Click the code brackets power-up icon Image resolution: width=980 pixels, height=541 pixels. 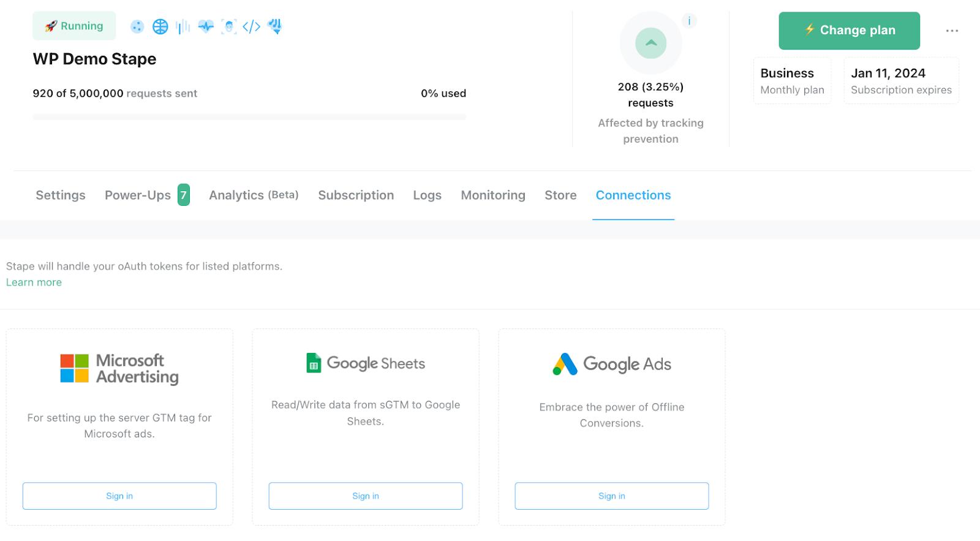click(x=251, y=26)
